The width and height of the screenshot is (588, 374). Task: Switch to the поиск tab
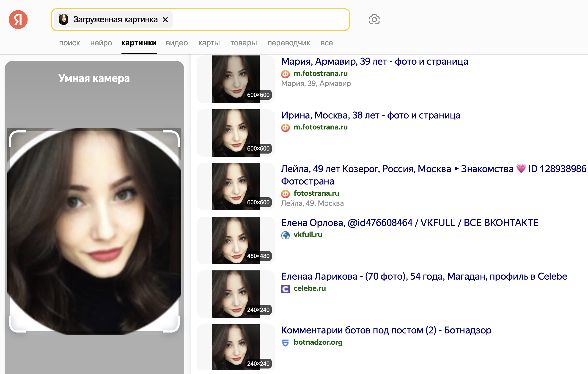[69, 43]
